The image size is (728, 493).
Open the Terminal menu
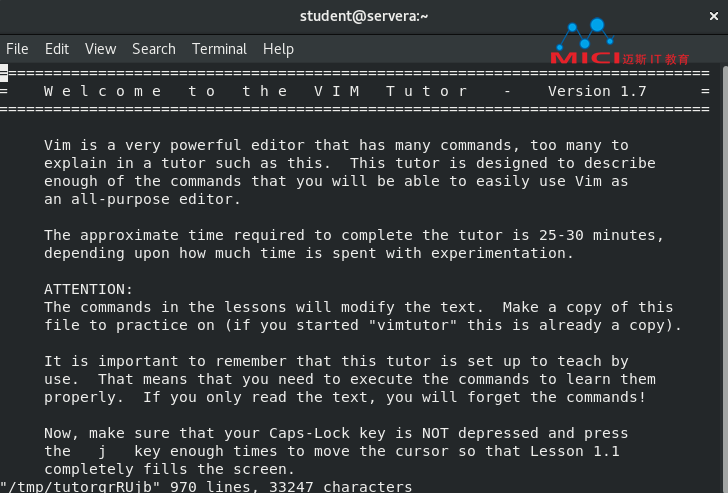[x=219, y=48]
